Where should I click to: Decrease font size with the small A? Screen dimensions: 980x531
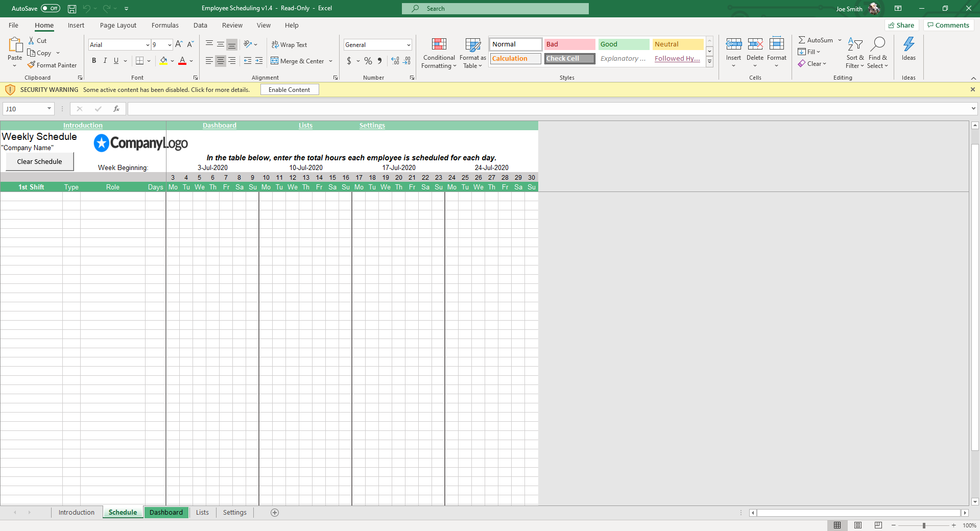click(x=190, y=44)
